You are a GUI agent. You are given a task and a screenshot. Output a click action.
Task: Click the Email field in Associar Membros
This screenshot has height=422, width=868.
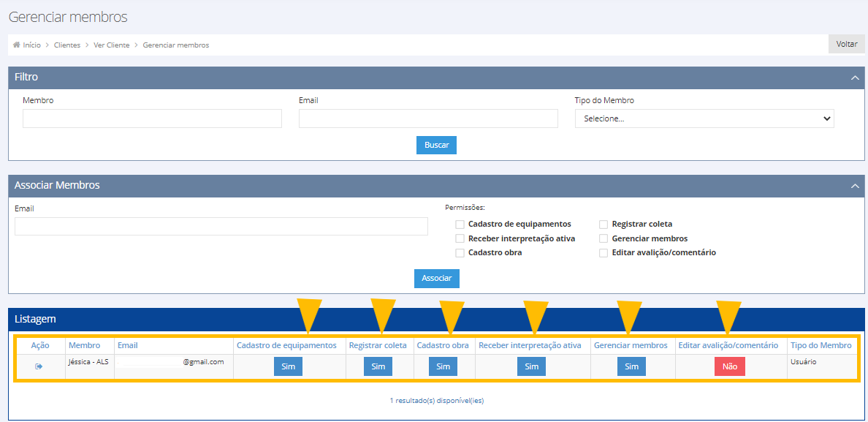221,226
